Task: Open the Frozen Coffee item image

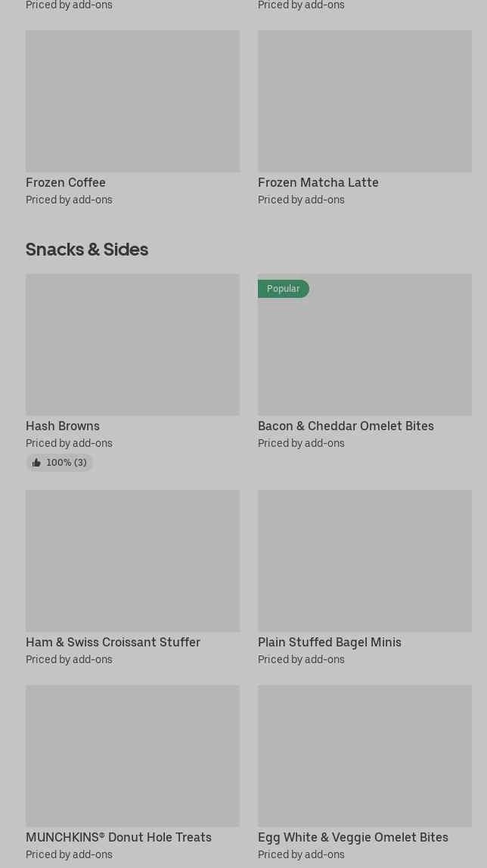Action: (x=132, y=101)
